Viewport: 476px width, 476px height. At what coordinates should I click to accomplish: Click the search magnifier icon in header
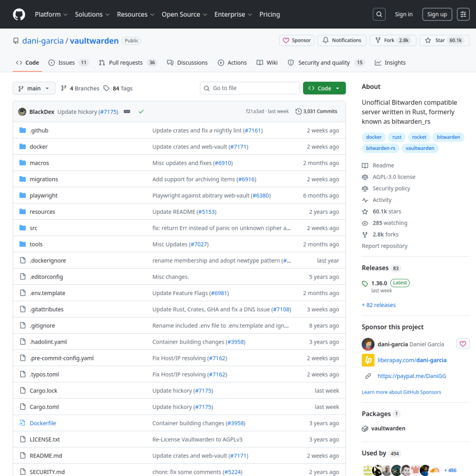(x=379, y=14)
